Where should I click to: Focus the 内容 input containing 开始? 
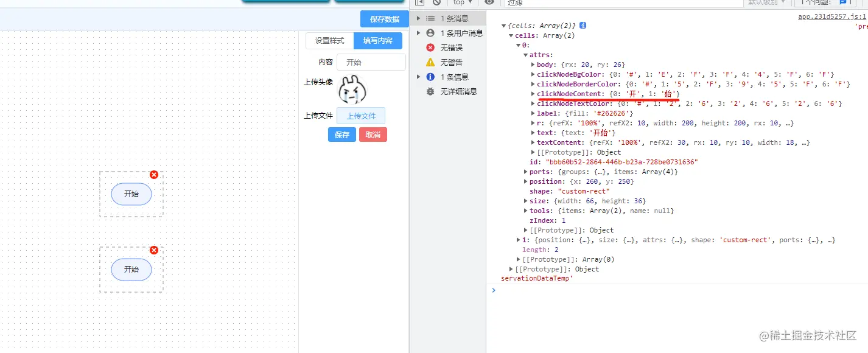[371, 62]
